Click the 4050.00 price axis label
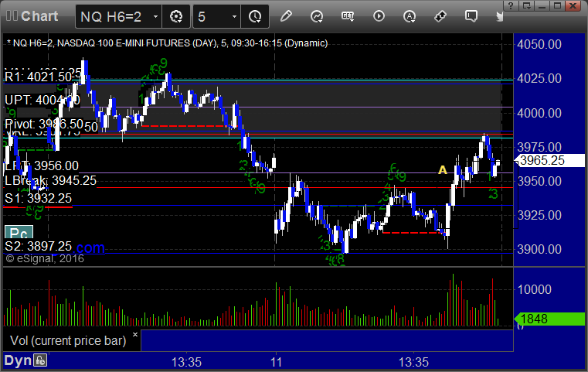This screenshot has height=372, width=588. click(x=539, y=44)
